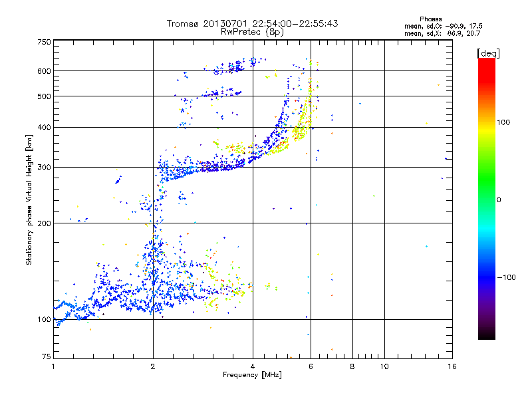Click the '500' y-axis tick label
Screen dimensions: 532x399
tap(44, 96)
